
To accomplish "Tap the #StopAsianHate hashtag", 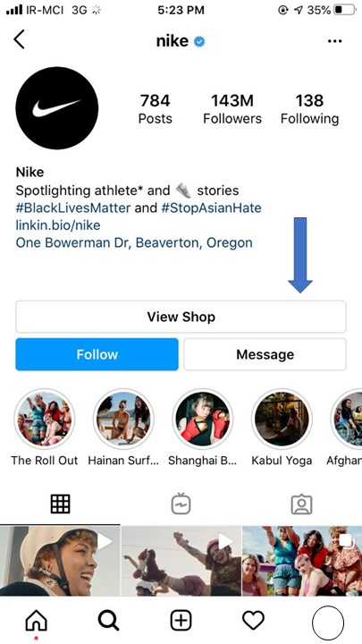I will pos(211,208).
